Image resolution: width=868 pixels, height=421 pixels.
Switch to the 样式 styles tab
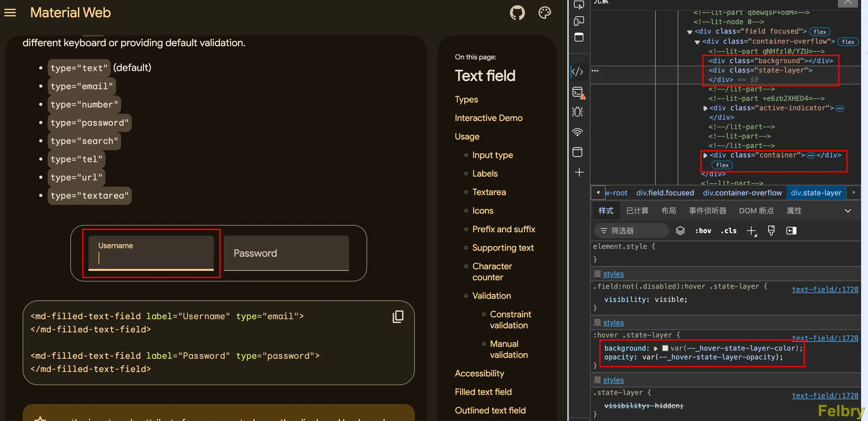click(x=606, y=211)
